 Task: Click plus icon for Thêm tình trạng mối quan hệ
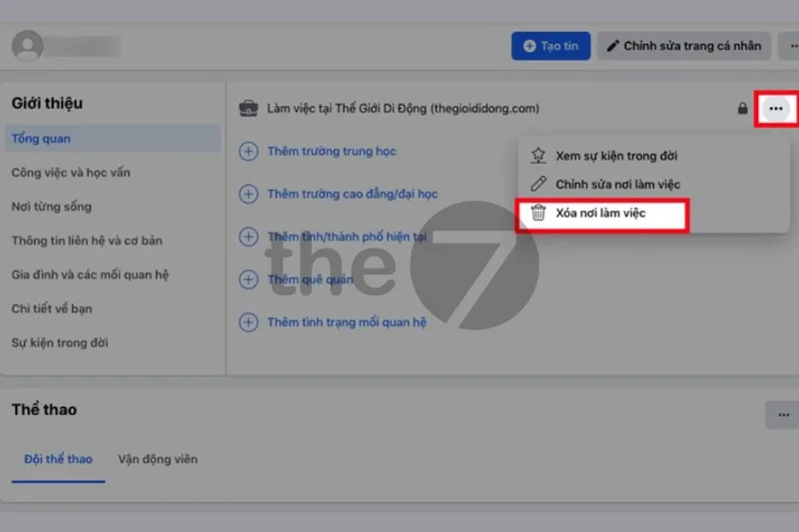249,322
